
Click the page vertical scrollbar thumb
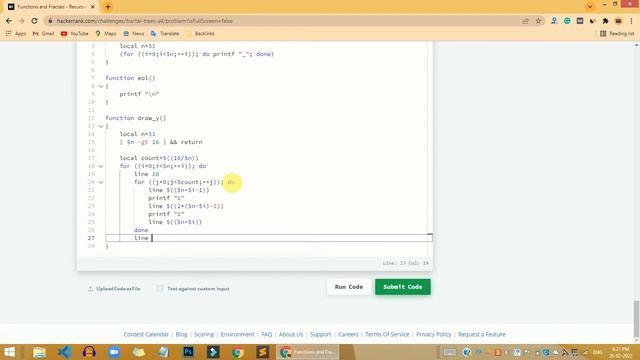point(636,319)
